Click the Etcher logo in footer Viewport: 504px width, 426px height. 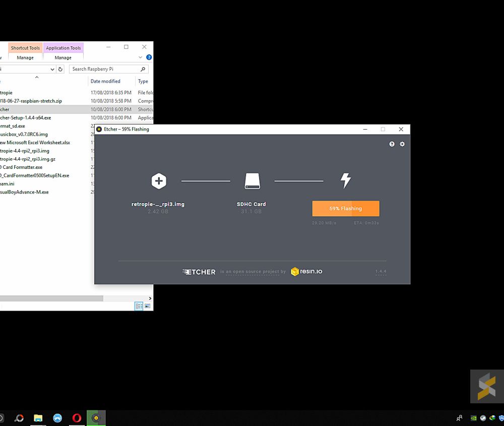click(x=199, y=272)
